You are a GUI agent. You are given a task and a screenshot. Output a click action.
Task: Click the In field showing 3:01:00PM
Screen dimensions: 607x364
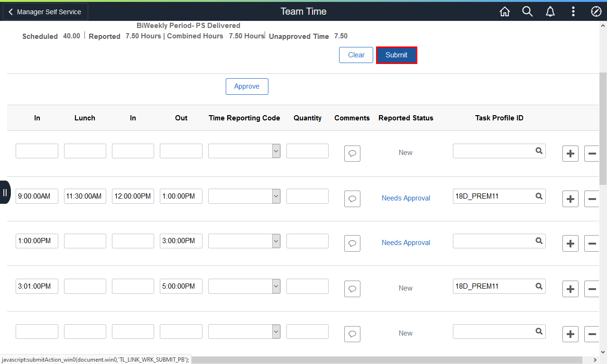(37, 286)
